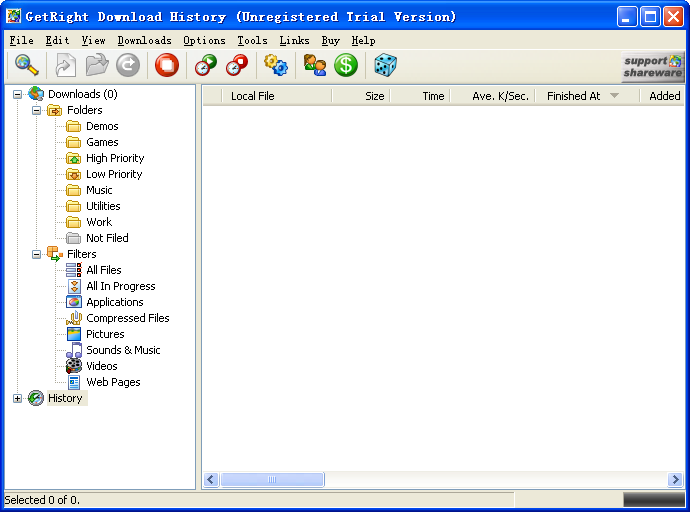Image resolution: width=690 pixels, height=512 pixels.
Task: Sort by Added column header
Action: tap(662, 96)
